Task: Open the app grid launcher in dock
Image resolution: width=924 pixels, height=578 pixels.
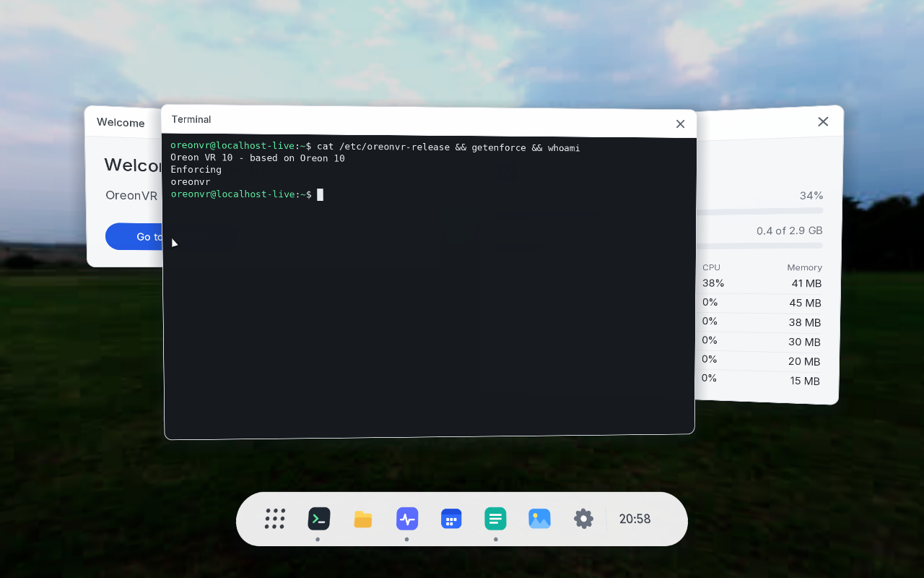Action: pyautogui.click(x=274, y=519)
